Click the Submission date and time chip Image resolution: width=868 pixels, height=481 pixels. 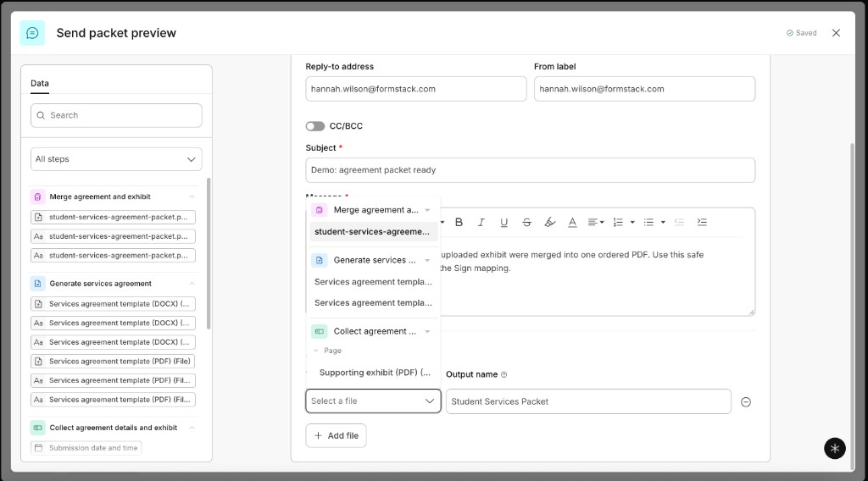(x=86, y=448)
